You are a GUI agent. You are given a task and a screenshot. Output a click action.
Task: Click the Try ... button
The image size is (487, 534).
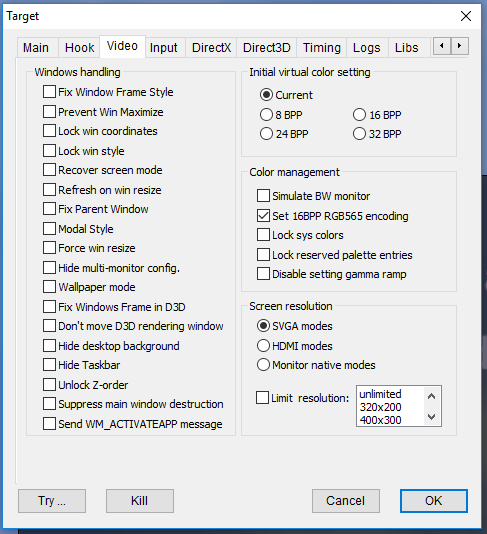coord(52,501)
